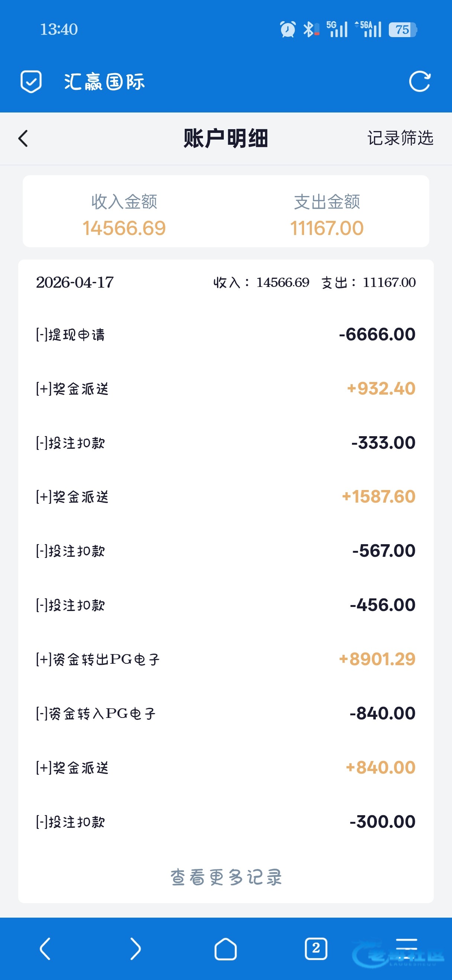Load more via 查看更多记录
This screenshot has height=980, width=452.
click(x=226, y=877)
